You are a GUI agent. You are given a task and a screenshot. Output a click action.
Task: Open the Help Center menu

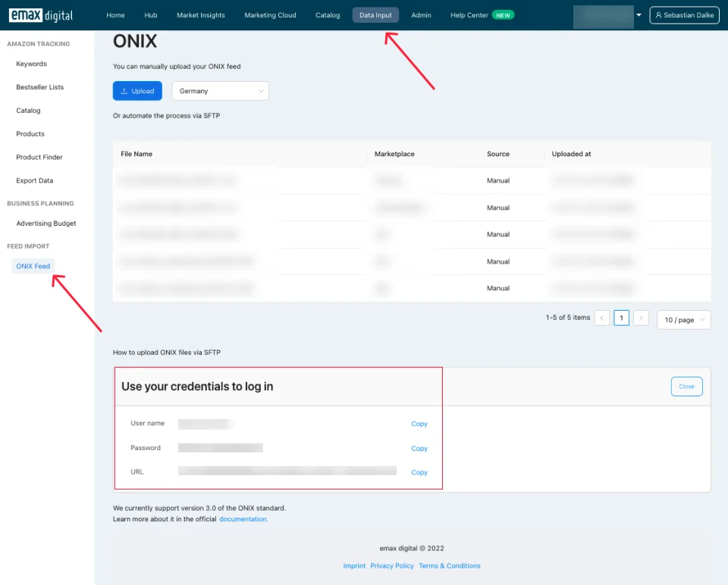(x=469, y=15)
